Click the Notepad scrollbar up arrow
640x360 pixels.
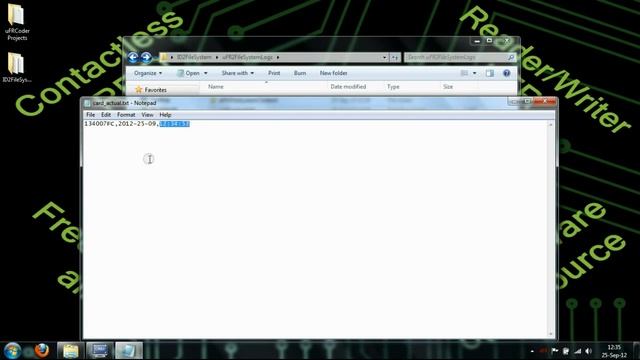pyautogui.click(x=551, y=124)
